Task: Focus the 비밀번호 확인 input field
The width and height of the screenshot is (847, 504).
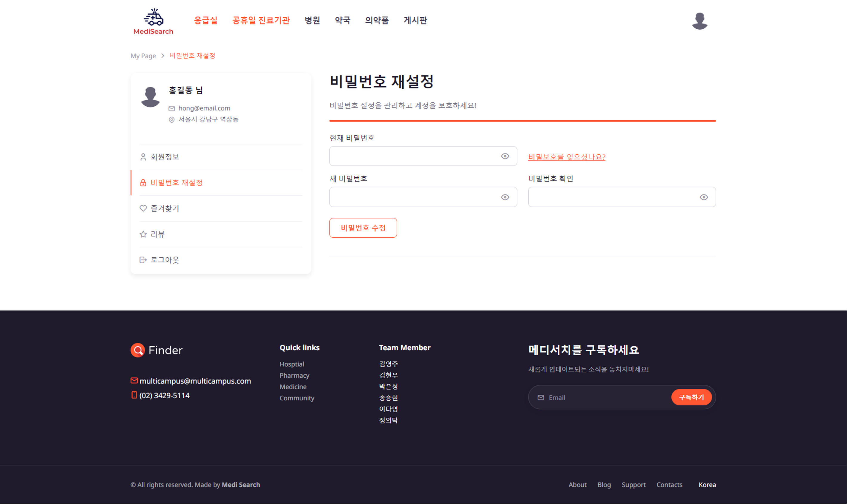Action: 622,197
